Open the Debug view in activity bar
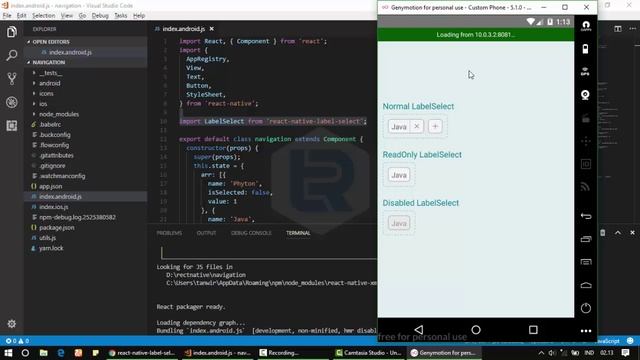 click(x=11, y=102)
